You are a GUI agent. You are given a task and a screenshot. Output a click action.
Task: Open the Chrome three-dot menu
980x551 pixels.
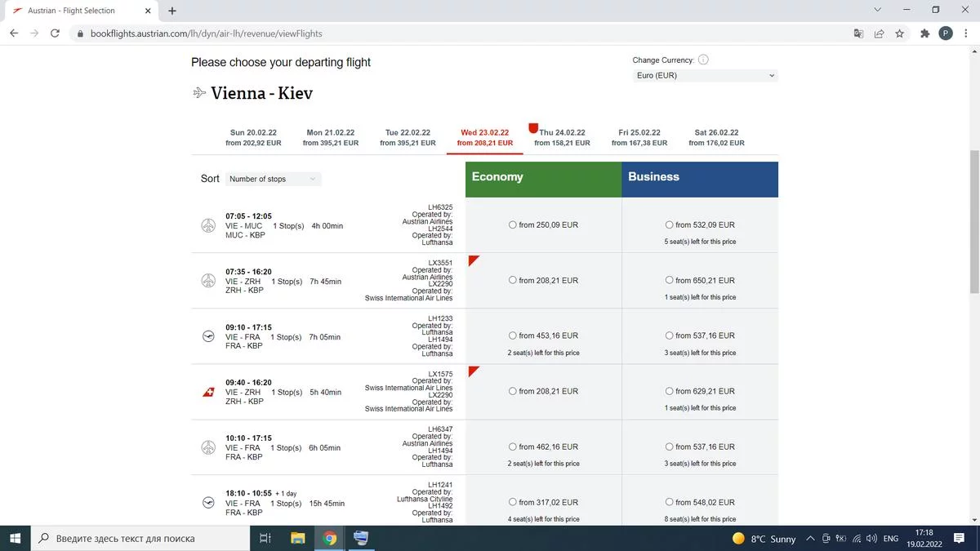pyautogui.click(x=965, y=33)
